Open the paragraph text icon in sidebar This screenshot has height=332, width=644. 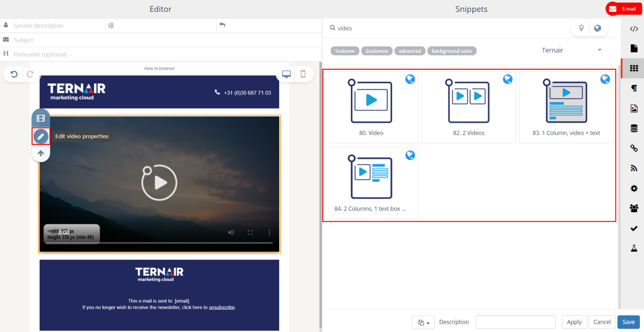pyautogui.click(x=634, y=88)
